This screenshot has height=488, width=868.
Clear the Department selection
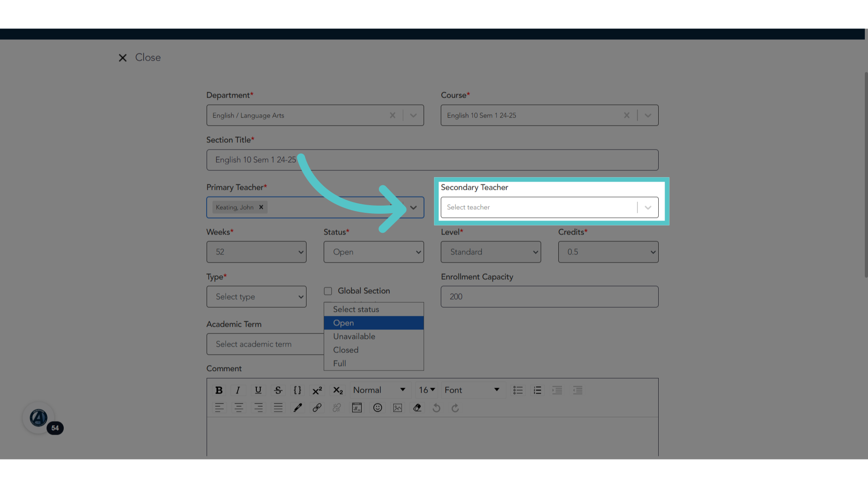point(392,115)
